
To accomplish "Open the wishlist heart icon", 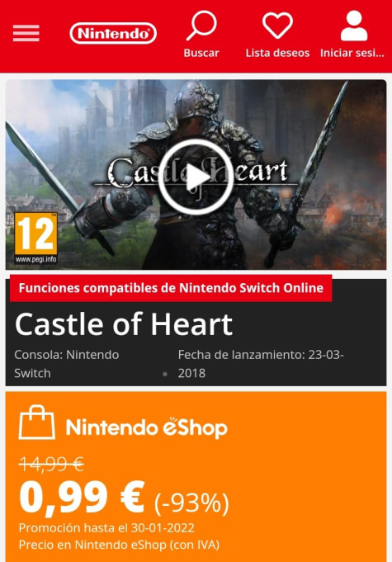I will coord(277,25).
